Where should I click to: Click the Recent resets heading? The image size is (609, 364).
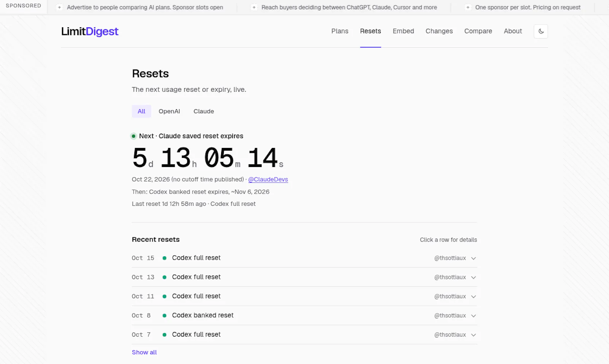click(156, 240)
